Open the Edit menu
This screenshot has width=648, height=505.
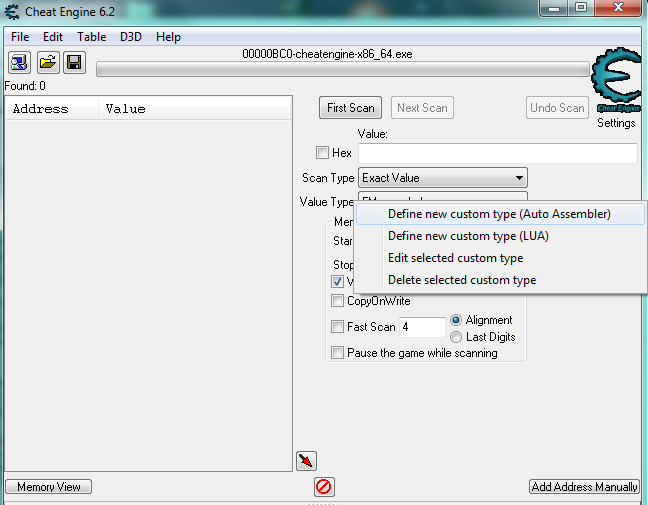click(x=53, y=37)
